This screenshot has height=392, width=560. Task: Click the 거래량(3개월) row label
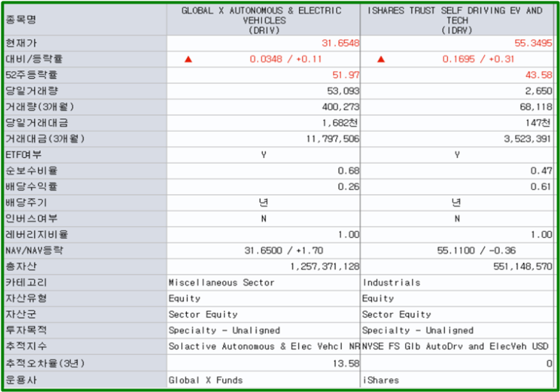pyautogui.click(x=40, y=107)
